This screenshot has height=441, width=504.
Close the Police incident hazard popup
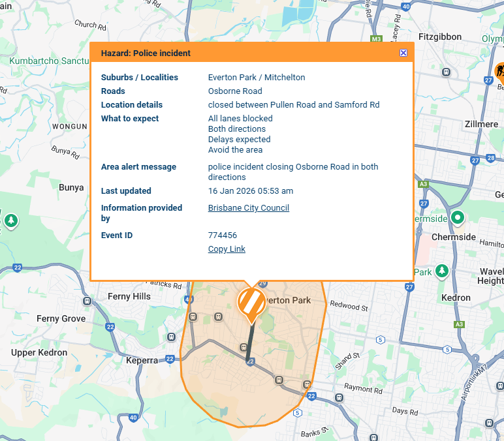(403, 53)
